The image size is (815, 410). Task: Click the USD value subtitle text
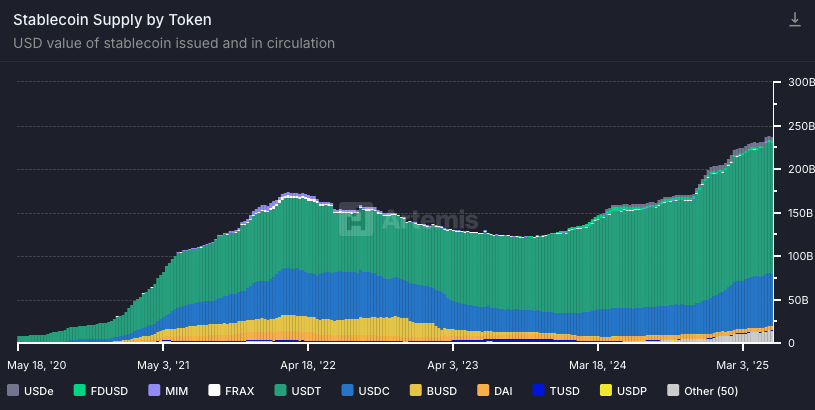(x=174, y=43)
